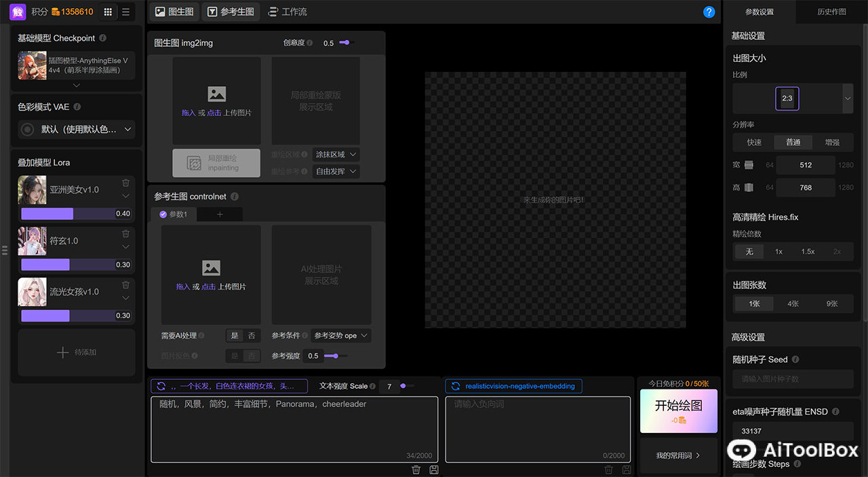Image resolution: width=868 pixels, height=477 pixels.
Task: Choose 1.5x Hires.fix upscale multiplier
Action: pos(808,251)
